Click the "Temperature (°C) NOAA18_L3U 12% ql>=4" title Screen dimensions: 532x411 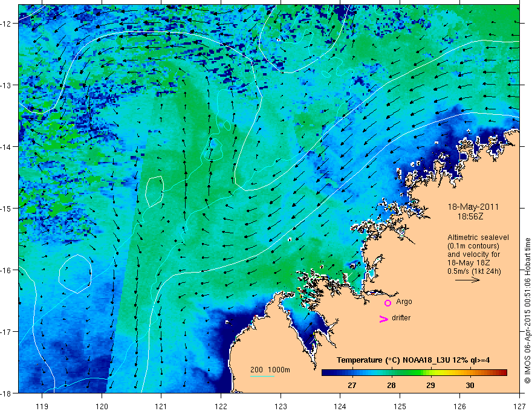413,360
